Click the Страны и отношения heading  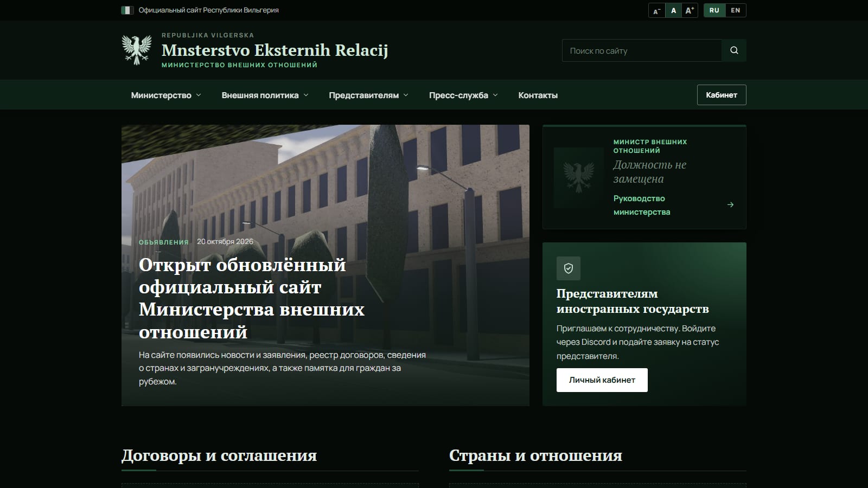point(535,455)
